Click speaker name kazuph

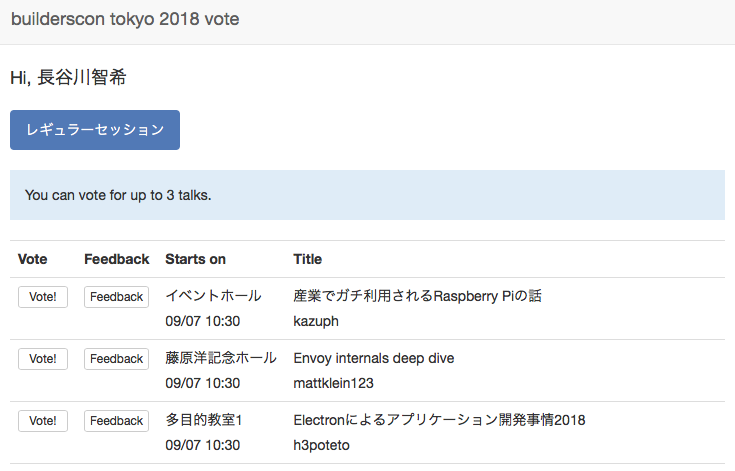point(316,321)
